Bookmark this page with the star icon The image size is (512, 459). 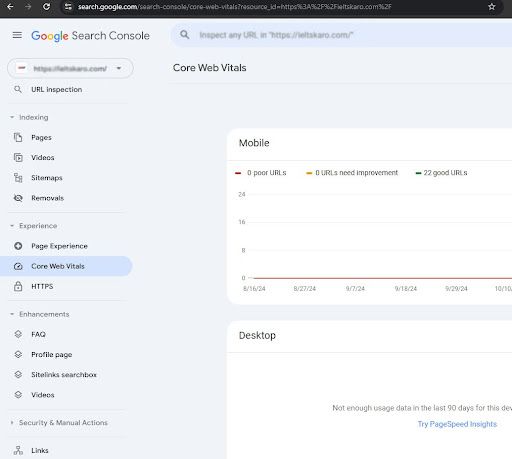click(491, 7)
